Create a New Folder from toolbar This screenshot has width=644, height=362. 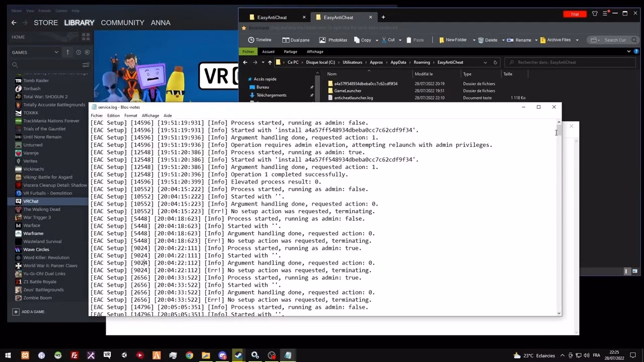coord(453,40)
